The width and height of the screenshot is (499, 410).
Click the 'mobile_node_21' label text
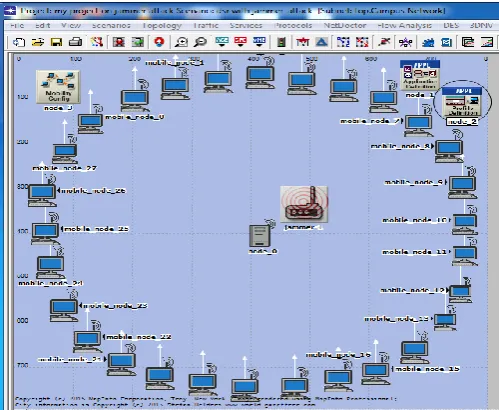(70, 359)
